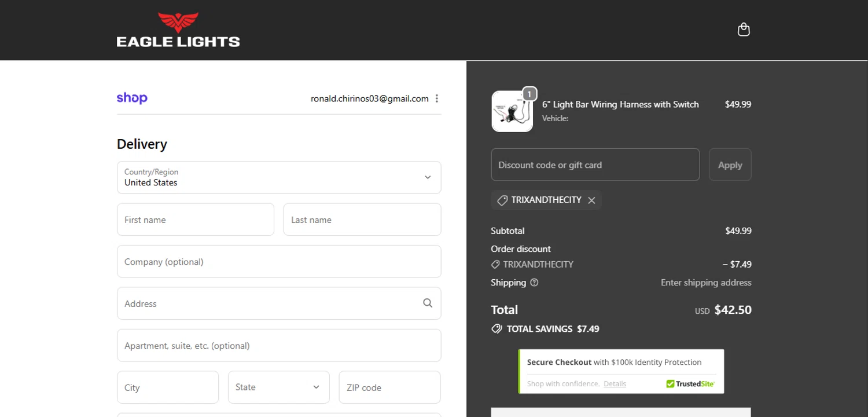The width and height of the screenshot is (868, 417).
Task: Remove TRIXANDTHECITY discount code with X
Action: [x=591, y=200]
